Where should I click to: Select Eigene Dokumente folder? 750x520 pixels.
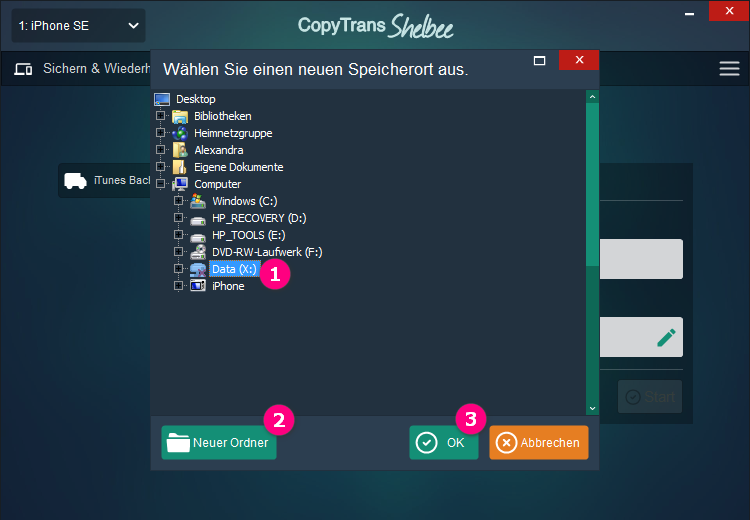pos(238,167)
